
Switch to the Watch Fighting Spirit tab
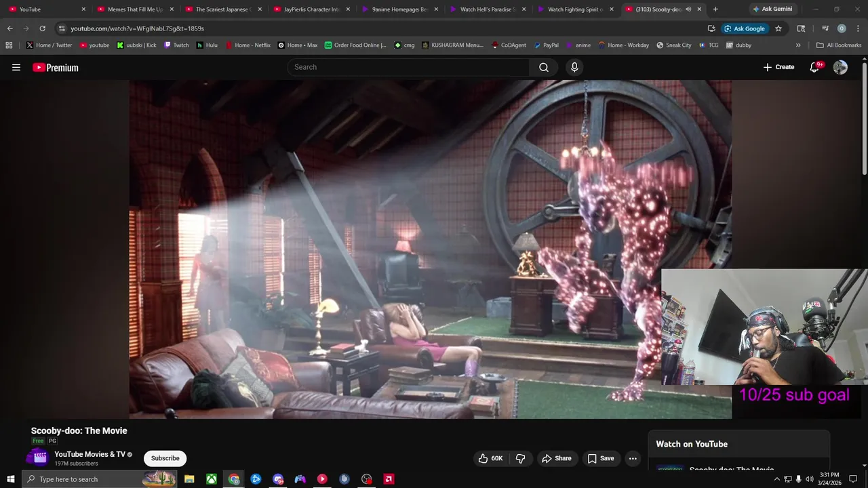point(575,9)
